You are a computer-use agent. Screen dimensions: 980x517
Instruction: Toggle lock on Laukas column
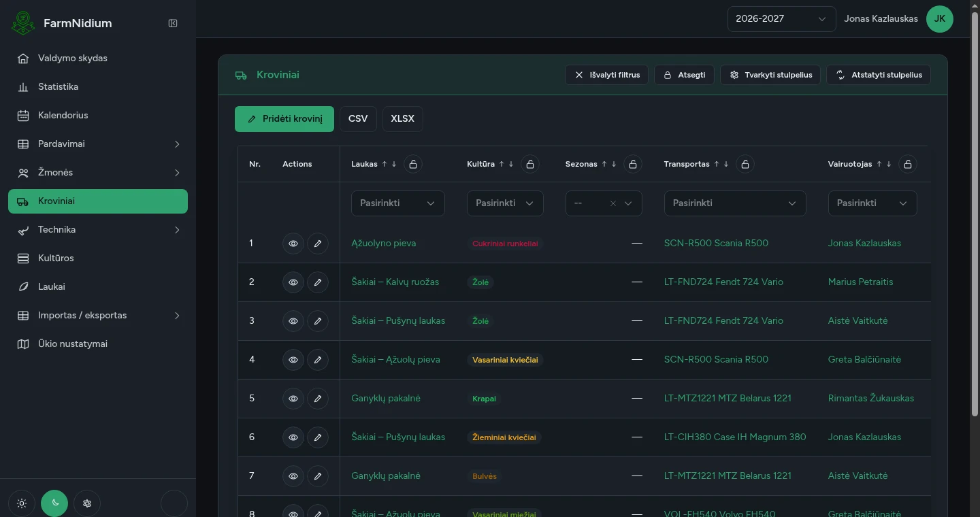(x=413, y=164)
